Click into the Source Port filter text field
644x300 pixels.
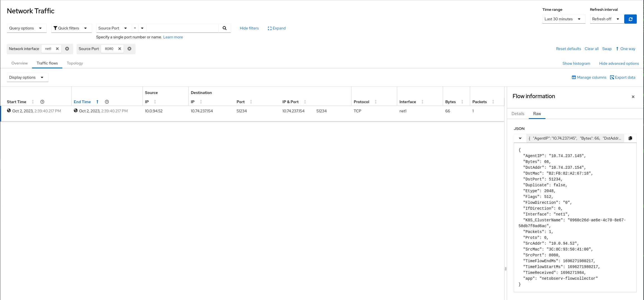(182, 28)
